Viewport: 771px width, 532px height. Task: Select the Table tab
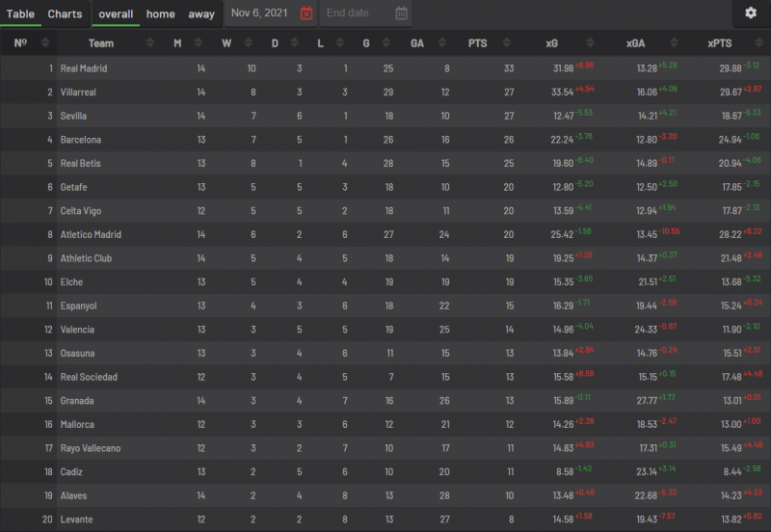pyautogui.click(x=20, y=13)
